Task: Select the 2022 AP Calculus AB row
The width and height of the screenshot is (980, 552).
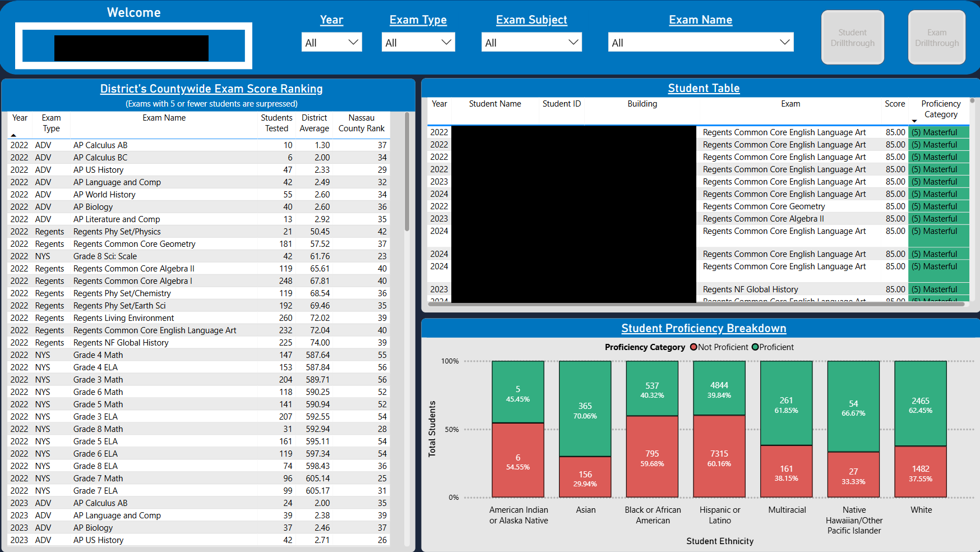Action: pyautogui.click(x=199, y=145)
